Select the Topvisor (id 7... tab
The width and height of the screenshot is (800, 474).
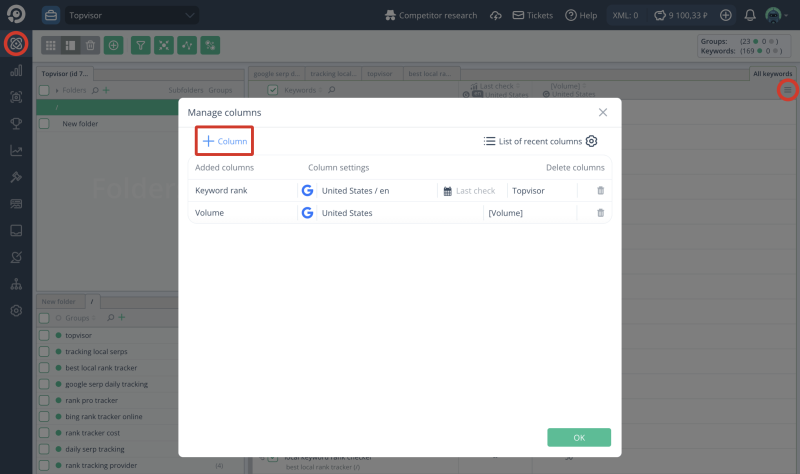point(65,73)
